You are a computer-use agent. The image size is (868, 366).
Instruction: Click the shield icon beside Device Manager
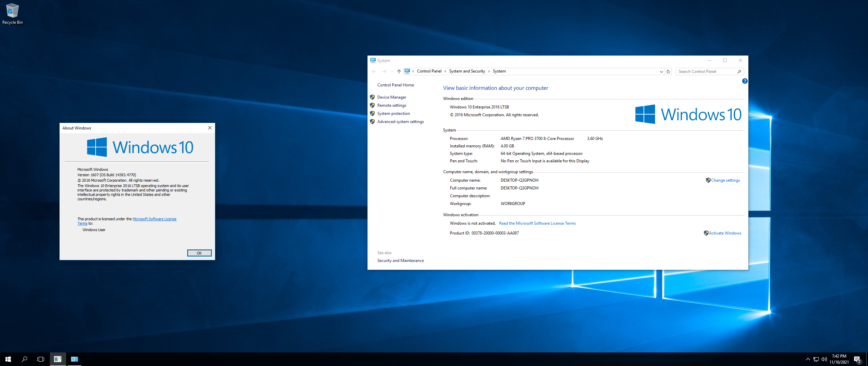click(x=372, y=97)
